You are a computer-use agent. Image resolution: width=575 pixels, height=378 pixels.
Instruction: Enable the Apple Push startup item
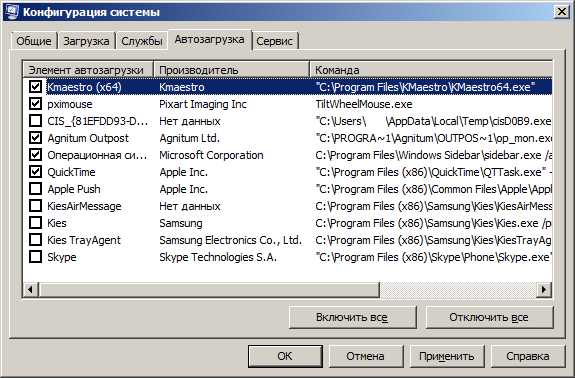(35, 189)
